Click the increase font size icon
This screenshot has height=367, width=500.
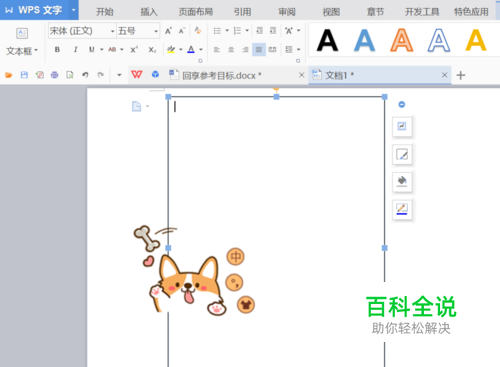168,31
